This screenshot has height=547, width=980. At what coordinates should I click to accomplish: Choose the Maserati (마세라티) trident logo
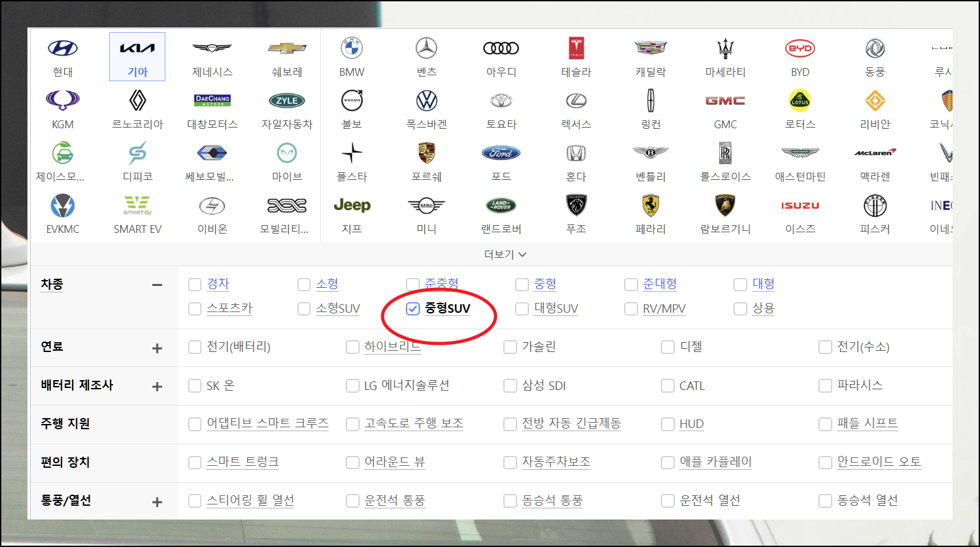tap(725, 48)
